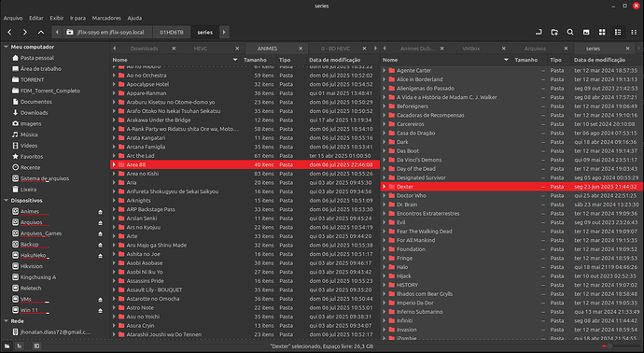This screenshot has width=644, height=353.
Task: Click the new folder toolbar icon
Action: [x=554, y=32]
